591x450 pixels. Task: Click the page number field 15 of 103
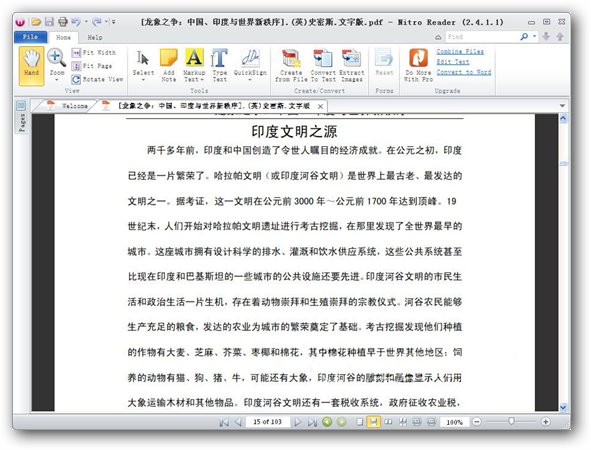[267, 422]
